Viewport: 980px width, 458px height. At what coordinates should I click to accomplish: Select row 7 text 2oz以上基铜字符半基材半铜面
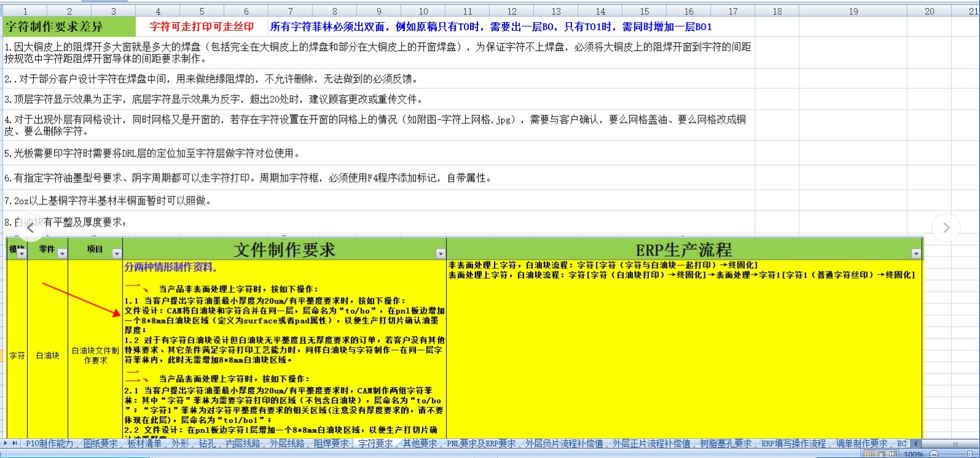point(108,201)
